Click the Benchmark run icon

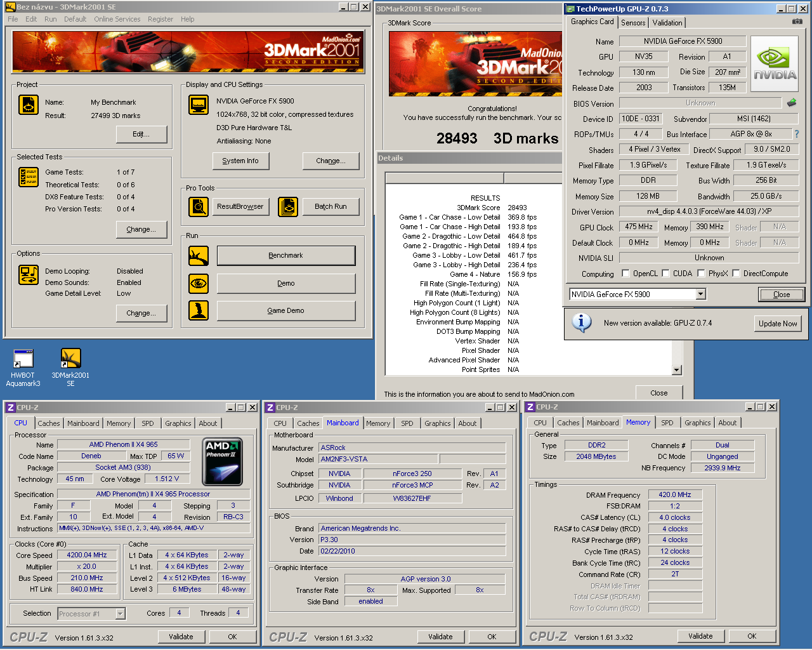[199, 256]
